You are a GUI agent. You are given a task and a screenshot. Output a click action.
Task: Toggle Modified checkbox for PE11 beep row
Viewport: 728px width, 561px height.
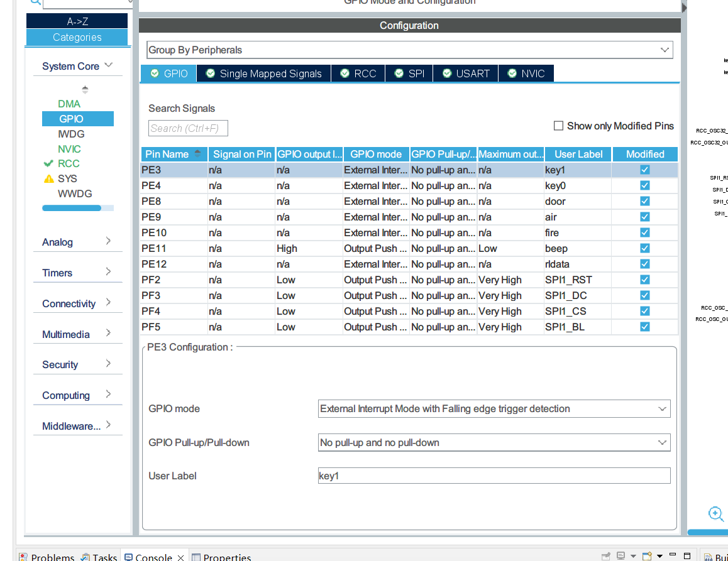click(x=645, y=248)
